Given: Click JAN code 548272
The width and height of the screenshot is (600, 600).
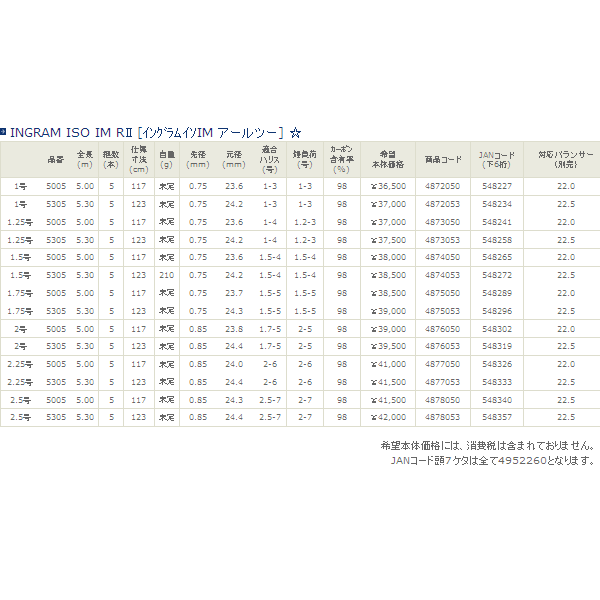Looking at the screenshot, I should coord(497,275).
